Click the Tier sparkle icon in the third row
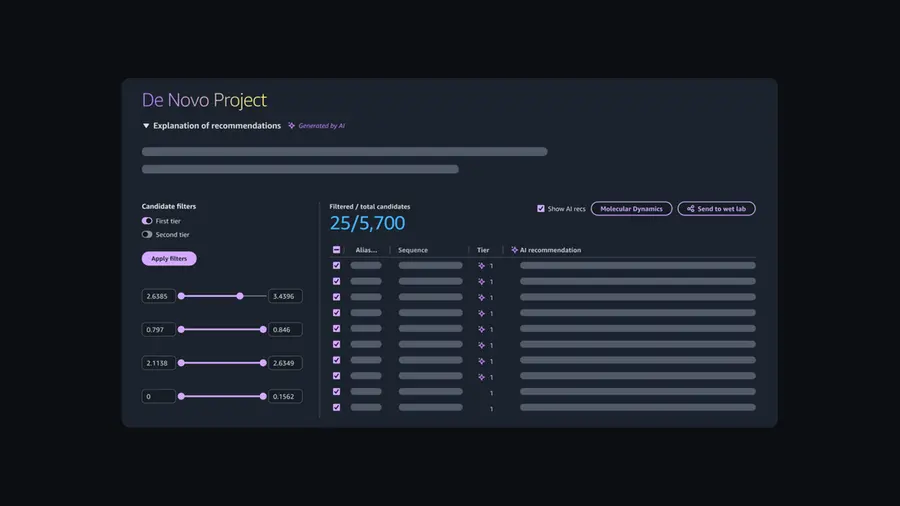This screenshot has width=900, height=506. tap(482, 298)
